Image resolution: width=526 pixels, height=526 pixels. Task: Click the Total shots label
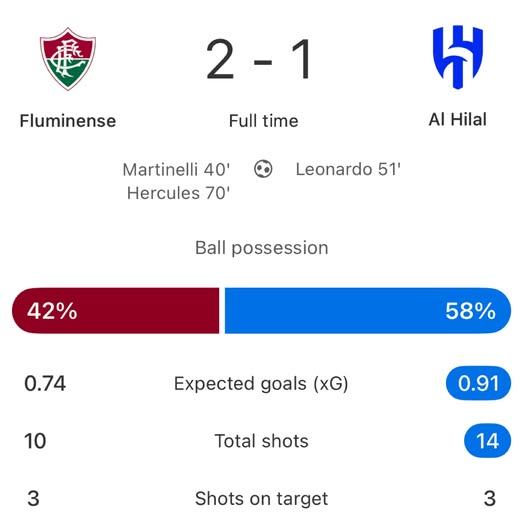262,441
